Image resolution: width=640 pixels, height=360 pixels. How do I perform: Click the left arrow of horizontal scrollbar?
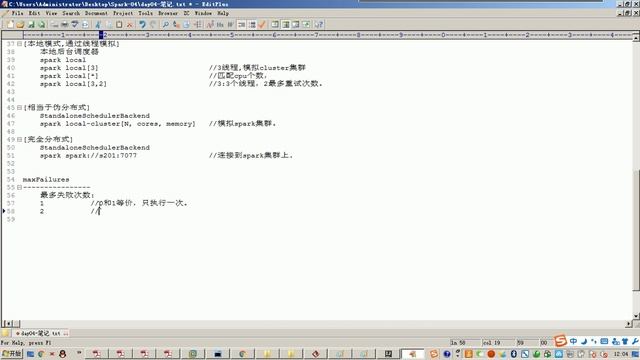coord(8,324)
